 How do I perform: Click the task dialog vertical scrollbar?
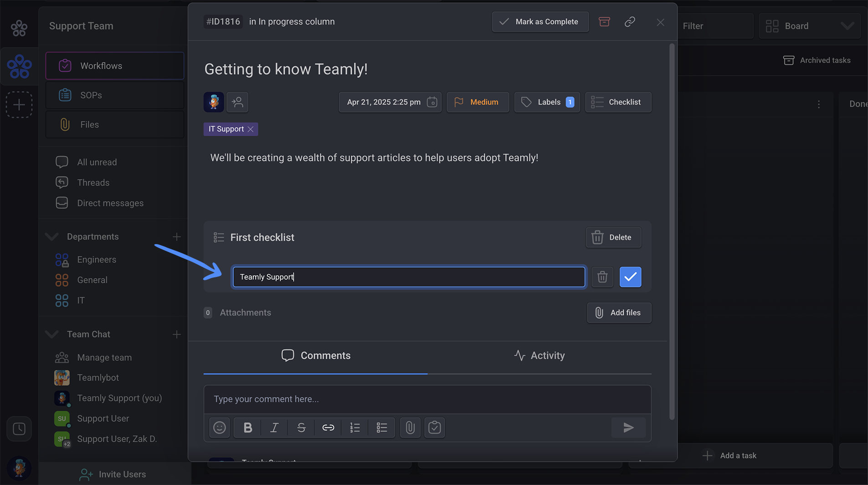(x=672, y=231)
